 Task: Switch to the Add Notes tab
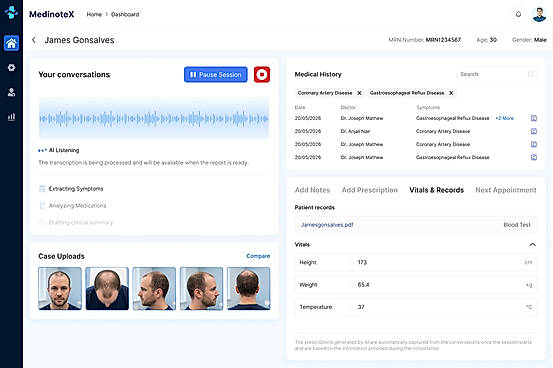312,190
